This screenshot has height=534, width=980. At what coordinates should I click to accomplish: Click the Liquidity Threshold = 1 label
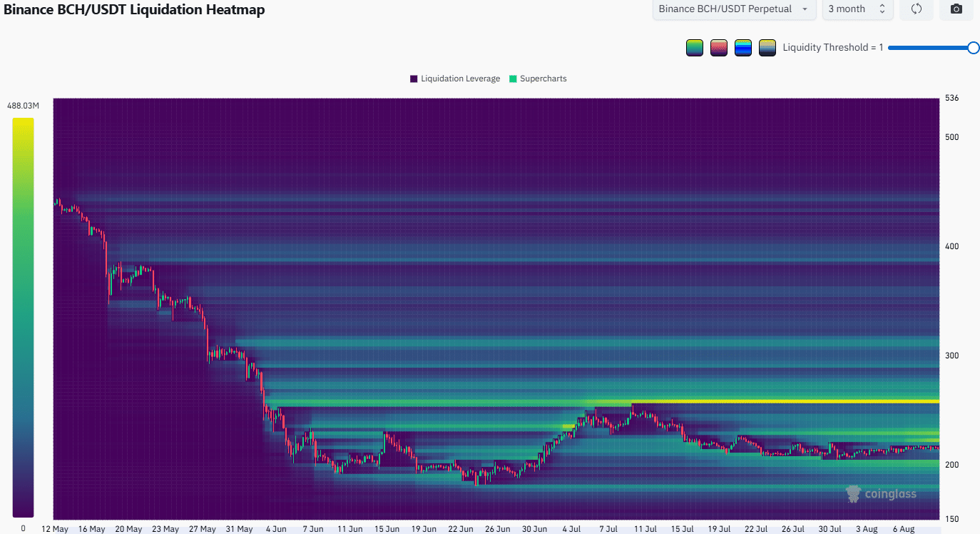click(833, 48)
